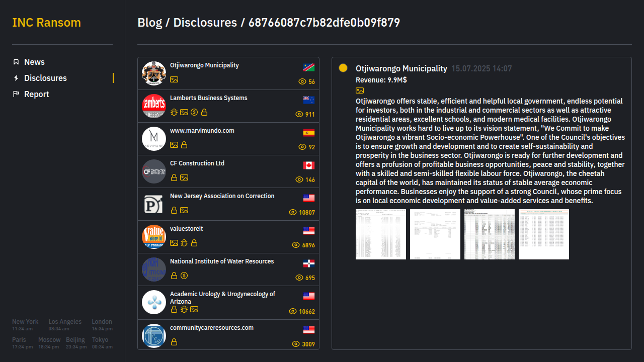Click the image icon under www.marvimundo.com

click(x=174, y=145)
